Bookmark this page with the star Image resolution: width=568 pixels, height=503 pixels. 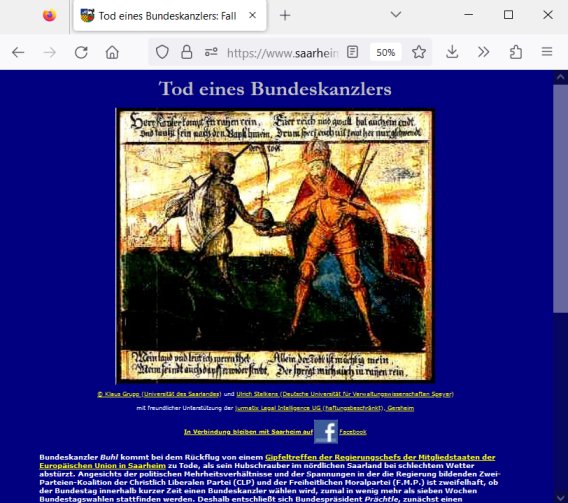[419, 52]
